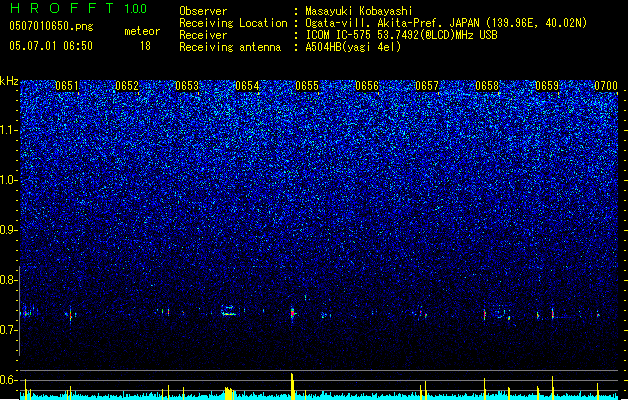This screenshot has height=400, width=629.
Task: Click the 0.6 kHz axis label
Action: point(9,380)
